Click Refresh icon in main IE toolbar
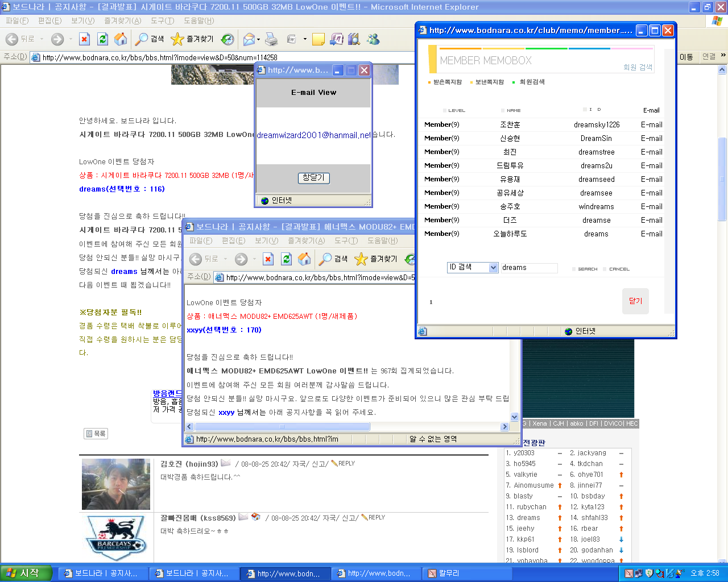Screen dimensions: 728x582 102,39
